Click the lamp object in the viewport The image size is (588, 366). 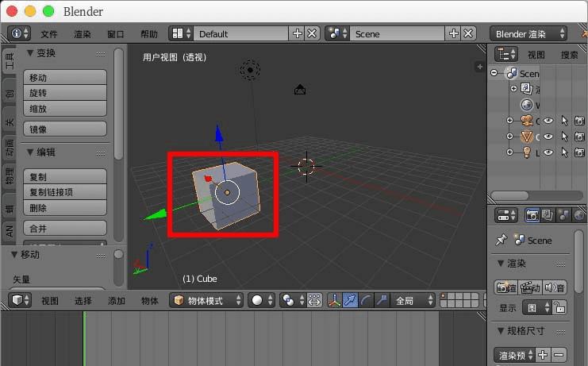point(250,69)
